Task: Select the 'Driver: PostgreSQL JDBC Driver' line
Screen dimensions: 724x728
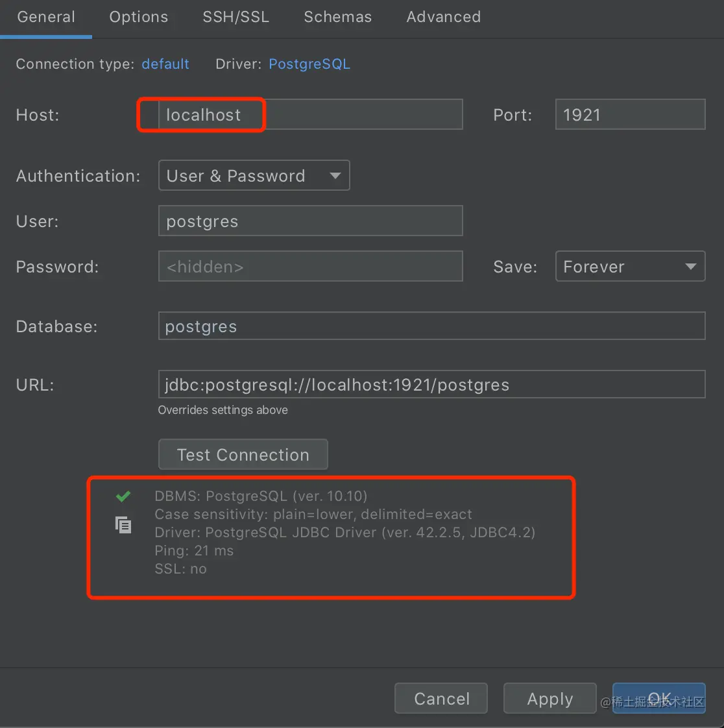Action: (x=345, y=532)
